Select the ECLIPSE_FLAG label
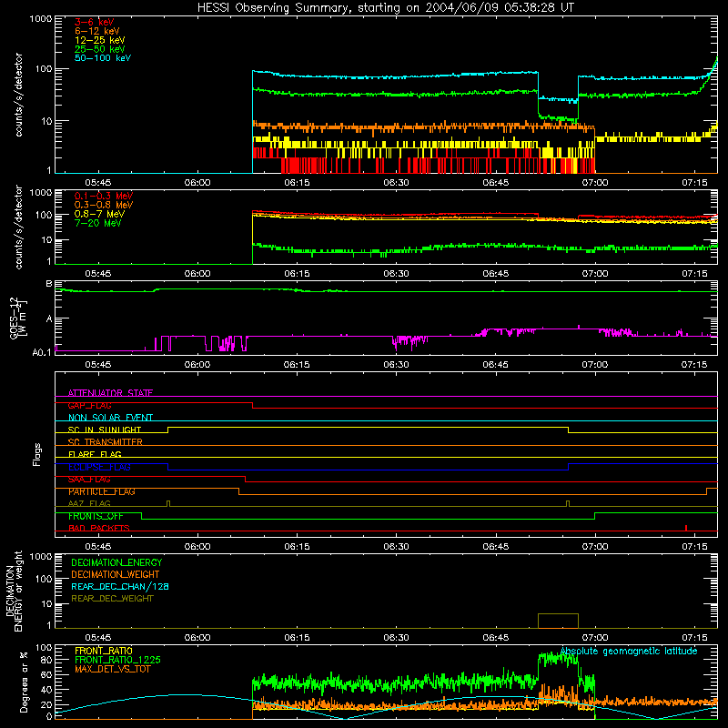The width and height of the screenshot is (728, 728). (x=99, y=467)
